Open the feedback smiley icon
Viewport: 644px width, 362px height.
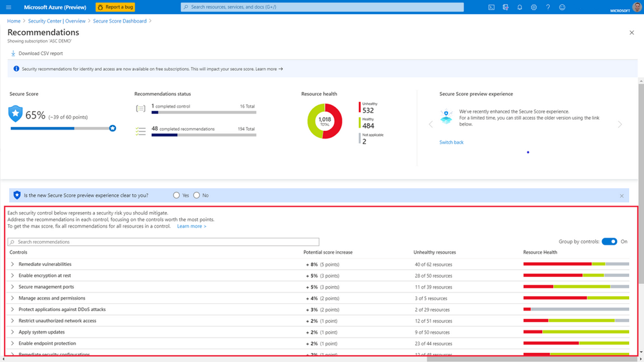(562, 7)
